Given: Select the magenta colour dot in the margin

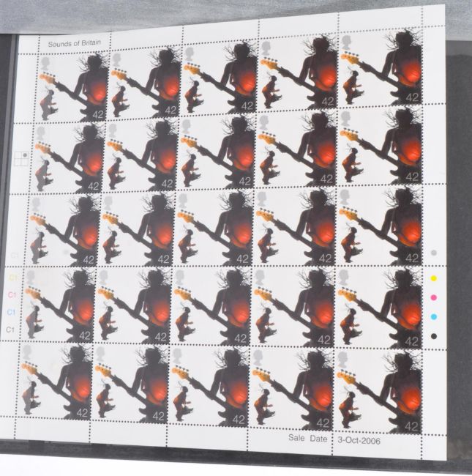Looking at the screenshot, I should coord(434,297).
